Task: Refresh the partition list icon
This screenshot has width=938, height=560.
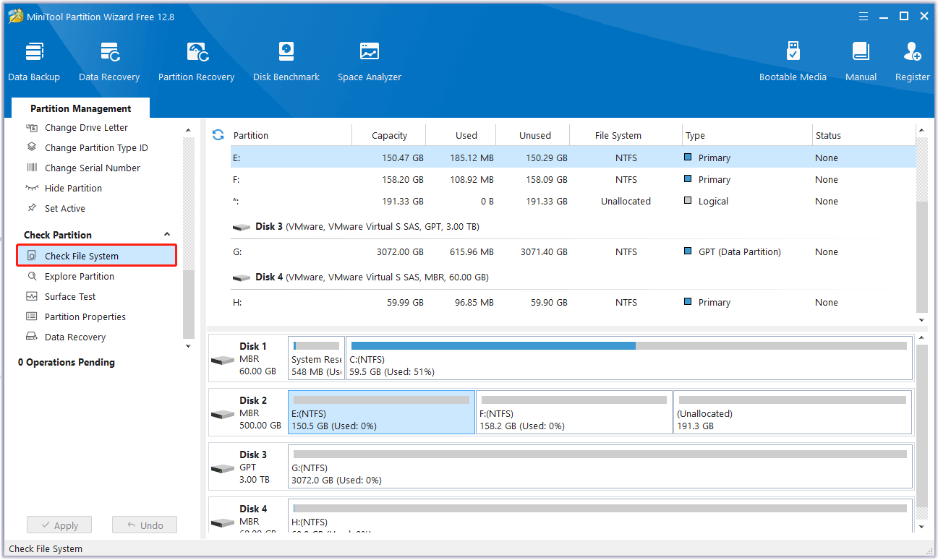Action: [218, 135]
